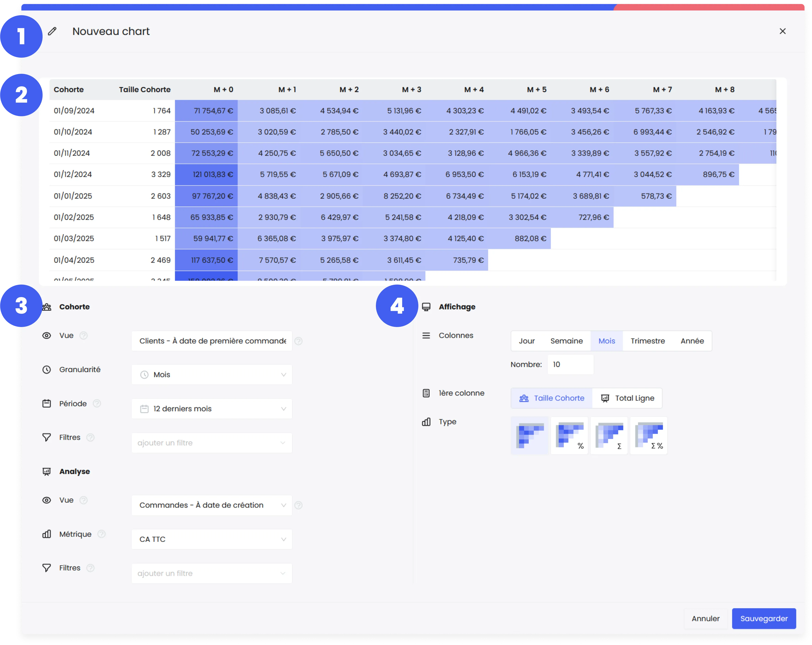Switch columns to Jour

(526, 341)
